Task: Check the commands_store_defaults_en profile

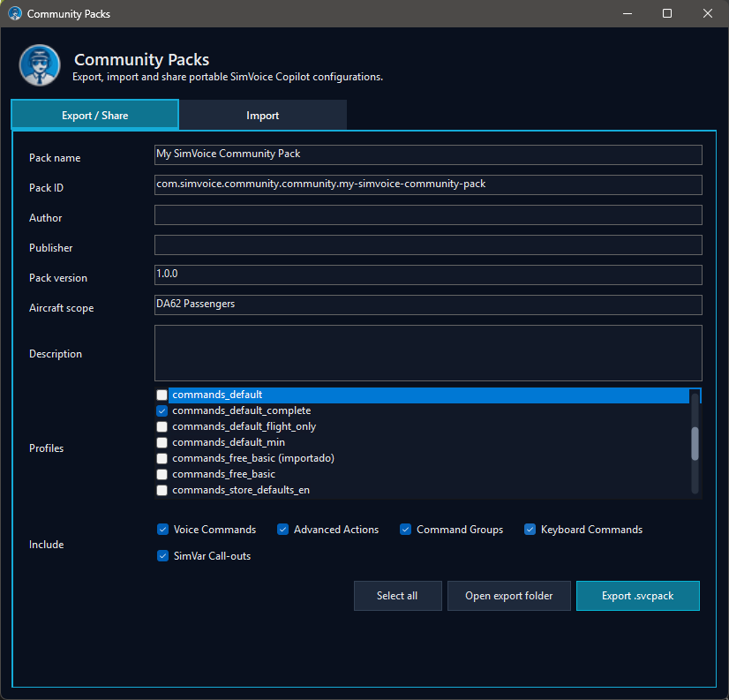Action: tap(162, 490)
